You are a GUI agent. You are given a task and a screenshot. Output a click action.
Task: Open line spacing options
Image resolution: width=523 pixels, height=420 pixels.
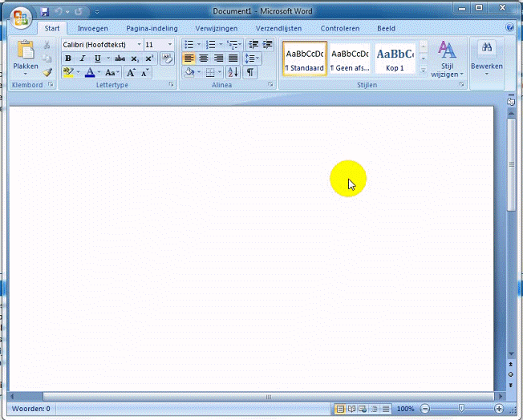[x=252, y=59]
